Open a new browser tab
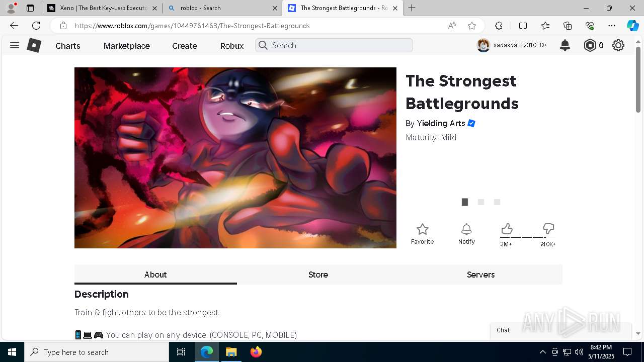This screenshot has width=644, height=362. tap(412, 8)
